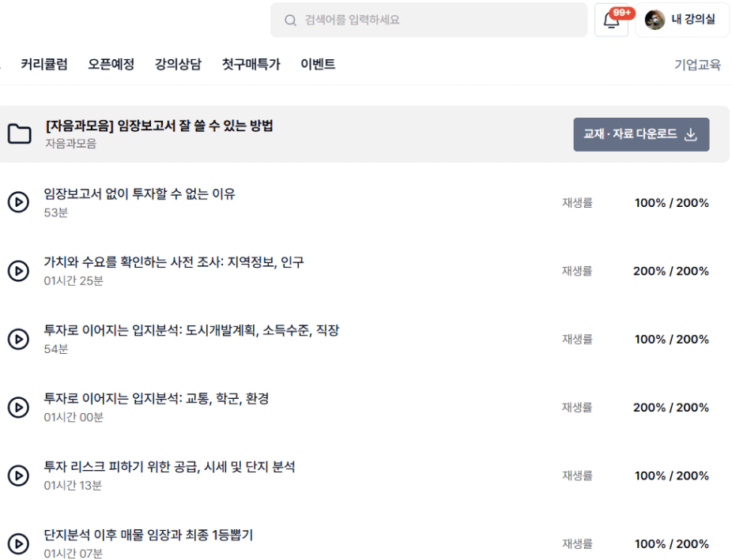This screenshot has height=560, width=732.
Task: Play lecture 가치와 수요를 확인하는 사전 조사
Action: coord(19,270)
